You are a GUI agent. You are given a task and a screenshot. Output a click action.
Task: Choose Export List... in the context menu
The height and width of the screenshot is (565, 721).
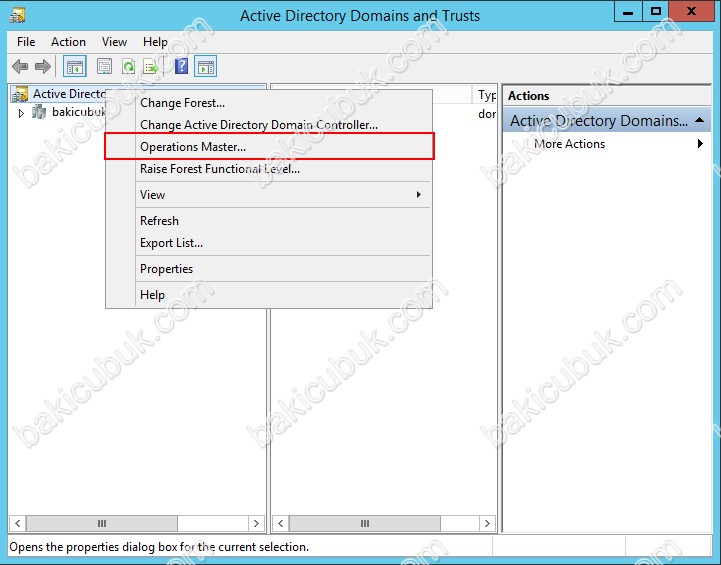pyautogui.click(x=269, y=243)
